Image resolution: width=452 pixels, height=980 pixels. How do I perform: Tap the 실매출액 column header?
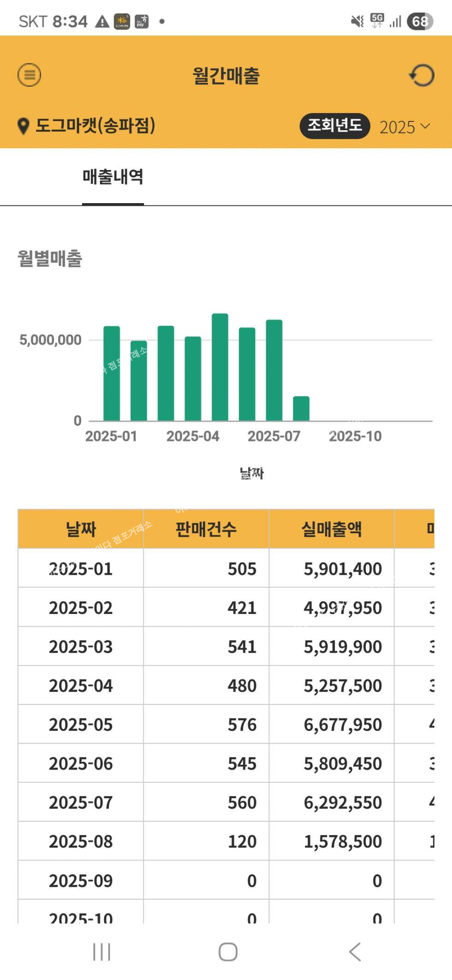click(x=332, y=529)
